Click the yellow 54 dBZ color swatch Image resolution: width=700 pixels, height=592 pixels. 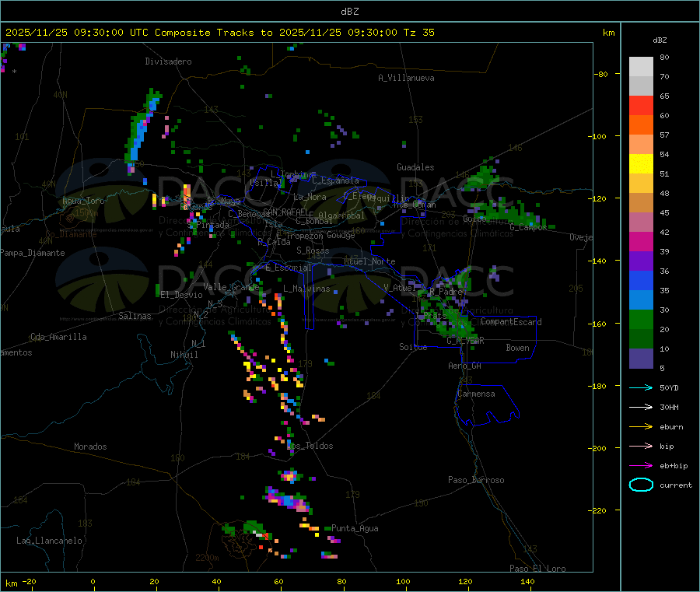(x=641, y=164)
